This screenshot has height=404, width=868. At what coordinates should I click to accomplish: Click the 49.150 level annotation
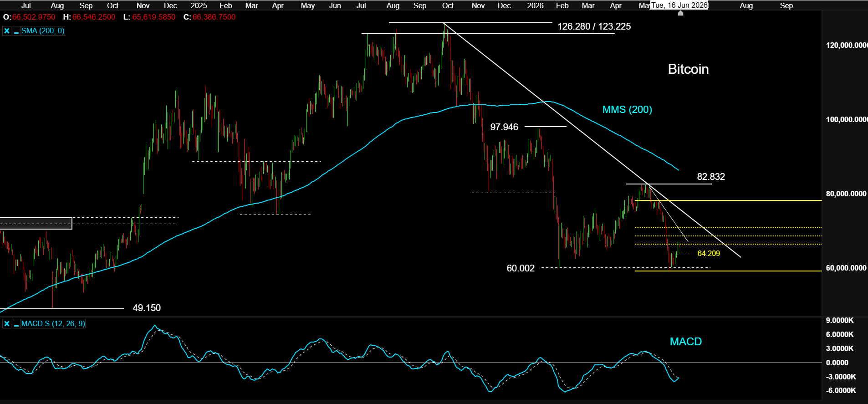(x=147, y=308)
